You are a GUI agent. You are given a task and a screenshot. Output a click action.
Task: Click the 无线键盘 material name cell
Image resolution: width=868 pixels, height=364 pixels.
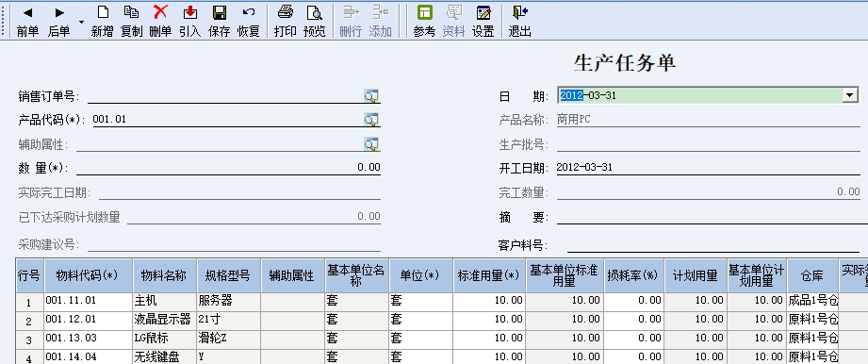(164, 356)
